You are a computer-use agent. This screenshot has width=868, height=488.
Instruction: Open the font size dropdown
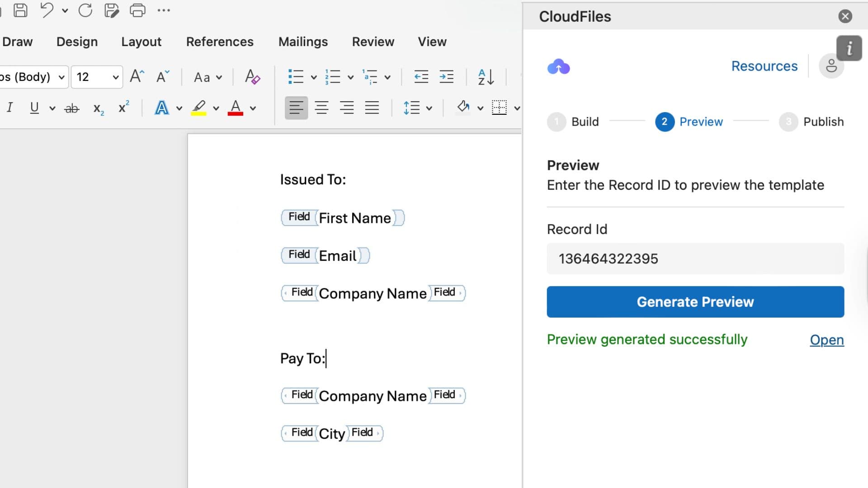click(x=116, y=77)
